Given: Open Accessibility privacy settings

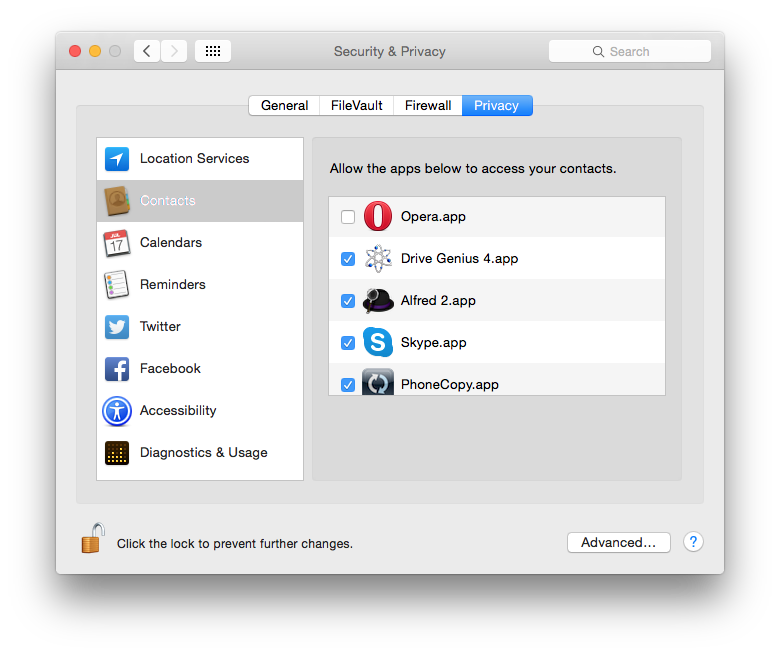Looking at the screenshot, I should (x=177, y=411).
